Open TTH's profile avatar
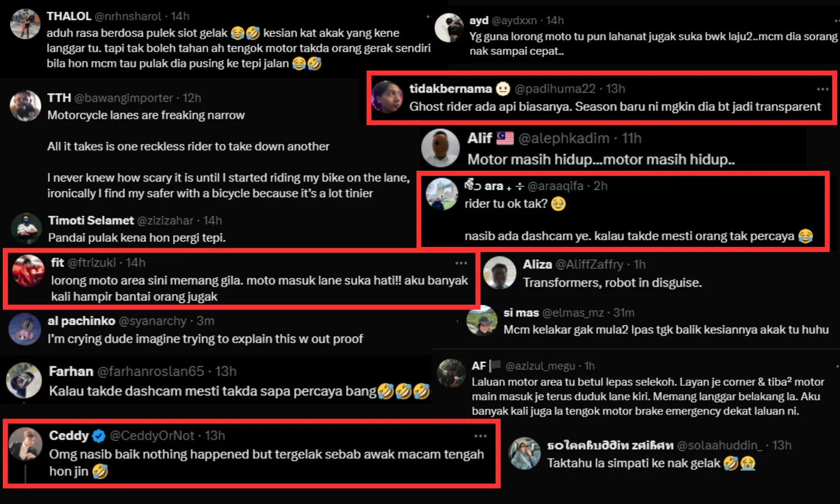This screenshot has width=840, height=504. (x=25, y=105)
